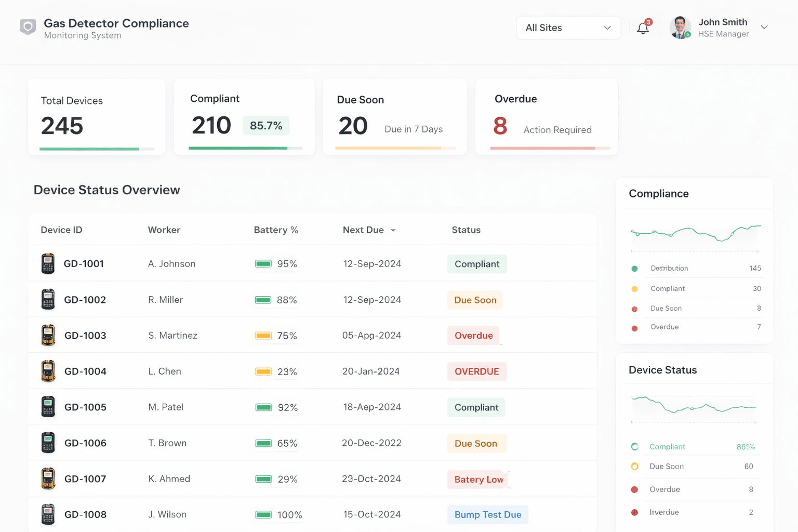Click the Overdue badge for GD-1003
This screenshot has width=798, height=532.
coord(473,335)
